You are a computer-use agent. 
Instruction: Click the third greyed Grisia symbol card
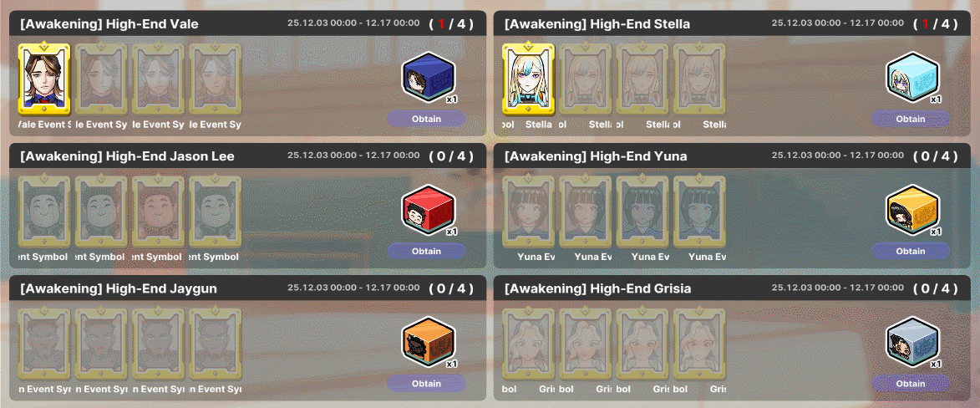[x=642, y=344]
